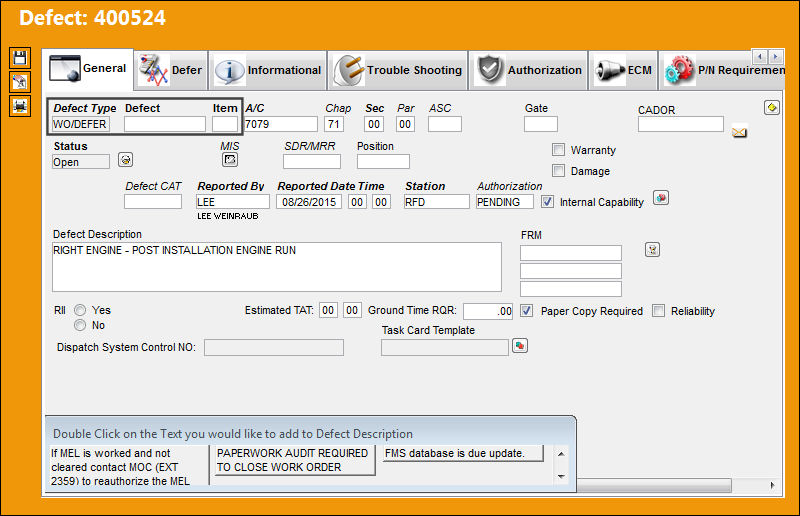Open the Authorization tab
This screenshot has height=516, width=800.
(529, 70)
